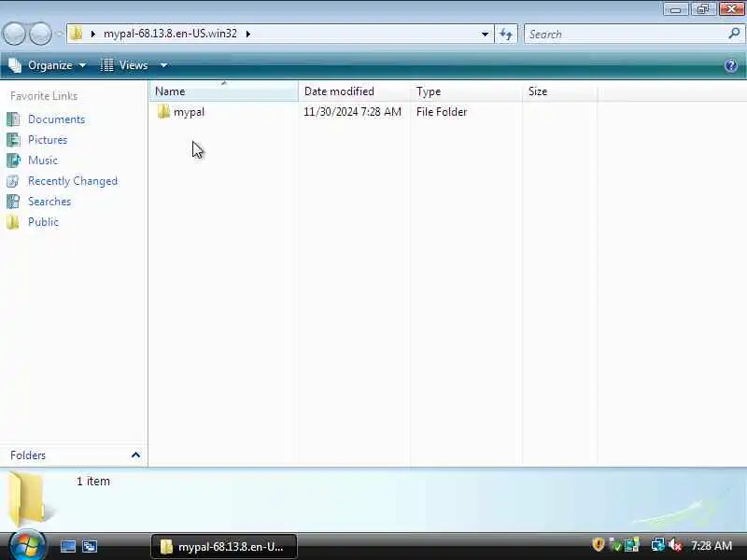Open the Searches favorite link
This screenshot has height=560, width=747.
point(49,202)
